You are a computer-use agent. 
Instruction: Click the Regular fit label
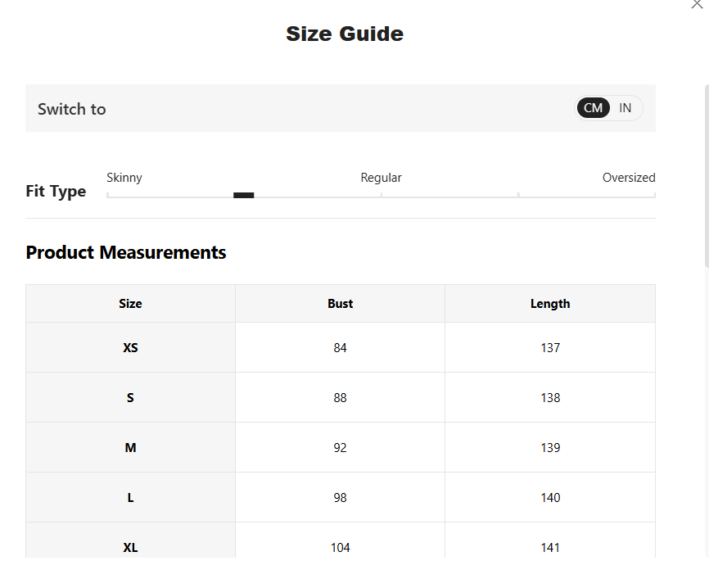click(x=382, y=178)
